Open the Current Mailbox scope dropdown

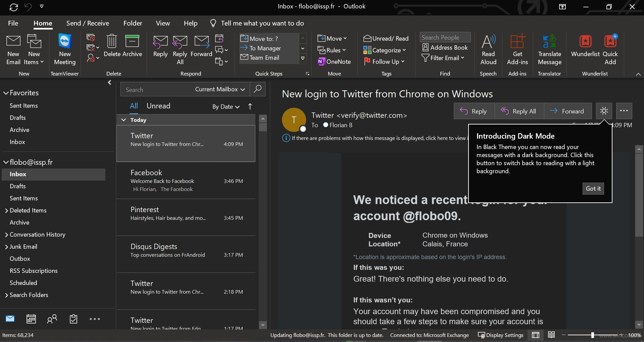220,89
